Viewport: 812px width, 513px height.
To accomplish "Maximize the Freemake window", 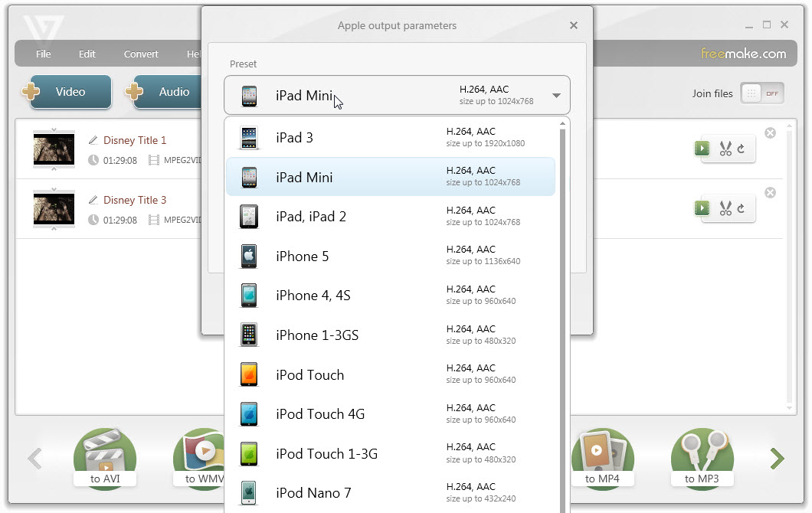I will (767, 25).
